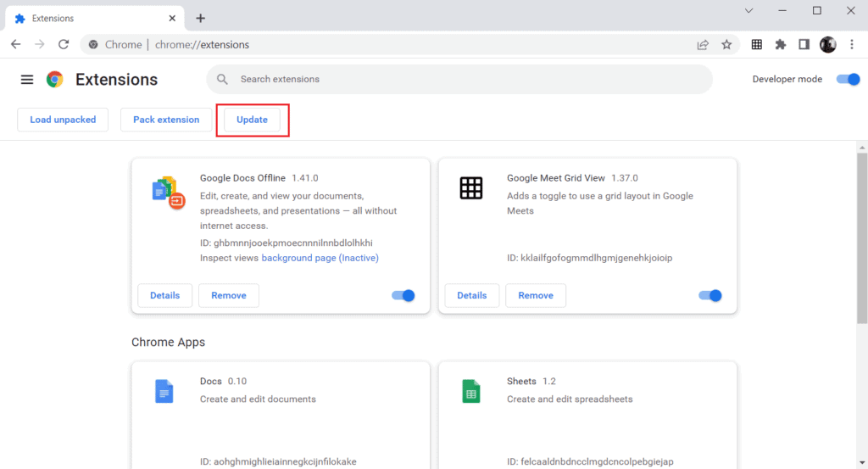Open the side panel icon
868x469 pixels.
pyautogui.click(x=804, y=45)
